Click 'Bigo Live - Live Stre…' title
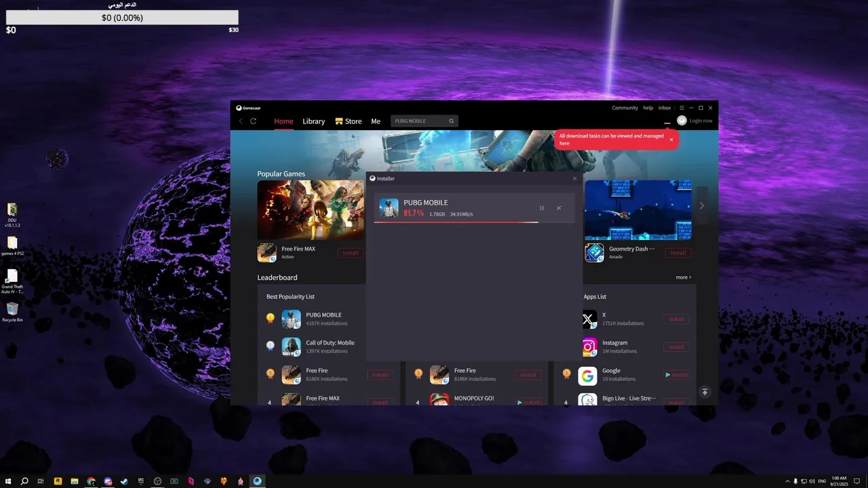This screenshot has height=488, width=868. point(629,399)
